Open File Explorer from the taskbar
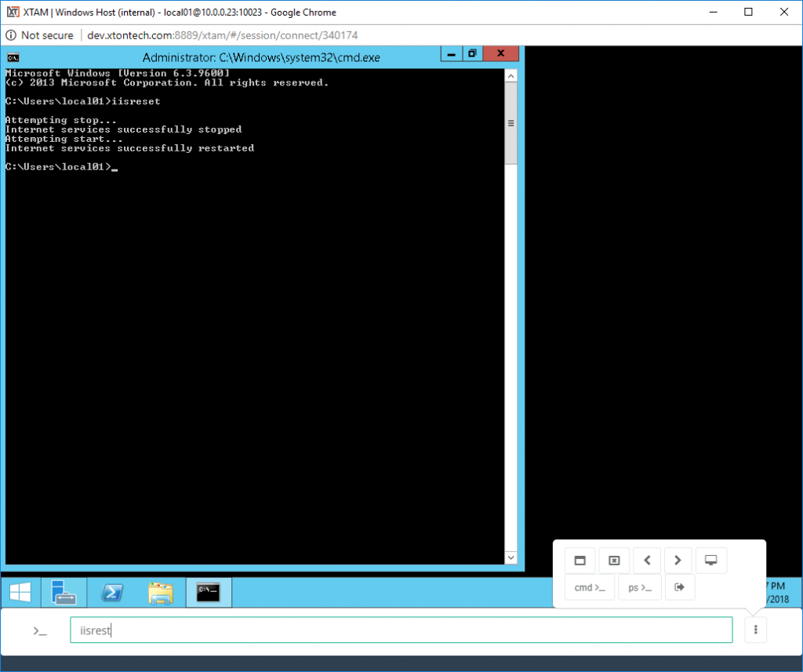803x672 pixels. coord(160,593)
